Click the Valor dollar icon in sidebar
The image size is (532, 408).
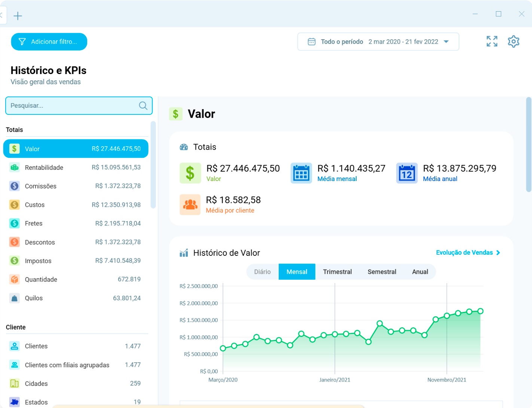pyautogui.click(x=14, y=148)
